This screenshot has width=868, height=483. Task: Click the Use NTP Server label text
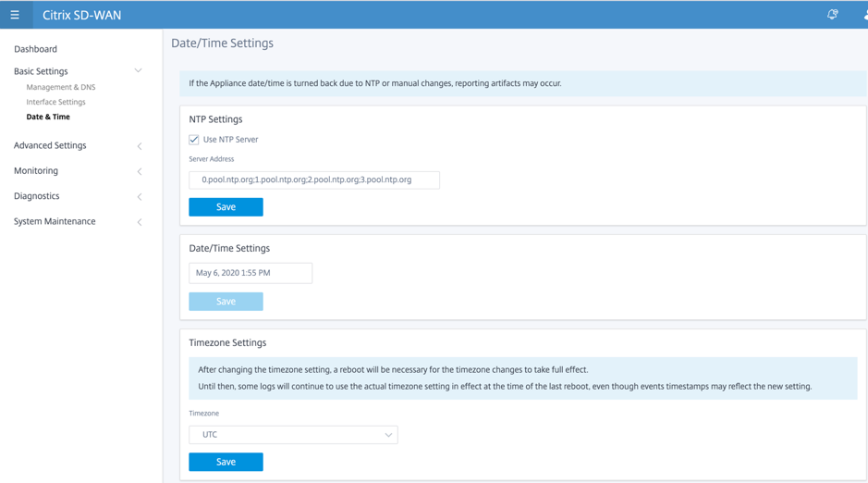[230, 140]
